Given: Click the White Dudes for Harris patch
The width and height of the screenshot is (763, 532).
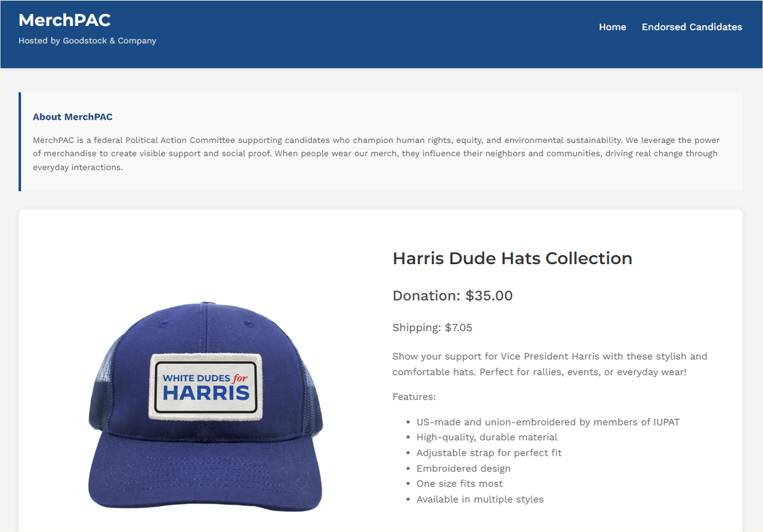Looking at the screenshot, I should [x=206, y=386].
